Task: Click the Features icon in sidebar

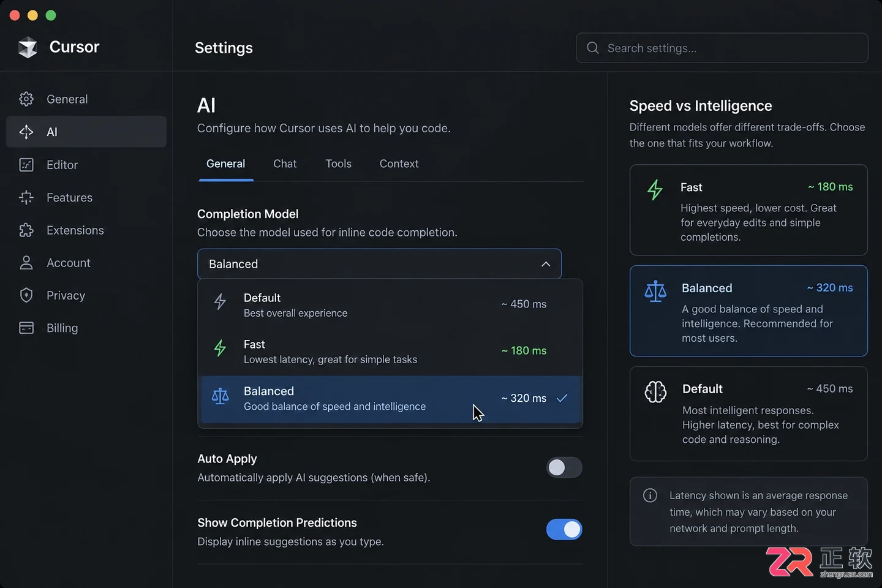Action: (x=26, y=197)
